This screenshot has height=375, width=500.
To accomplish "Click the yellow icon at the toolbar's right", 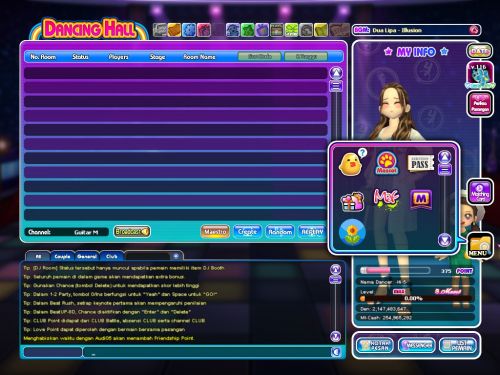I will coord(321,30).
